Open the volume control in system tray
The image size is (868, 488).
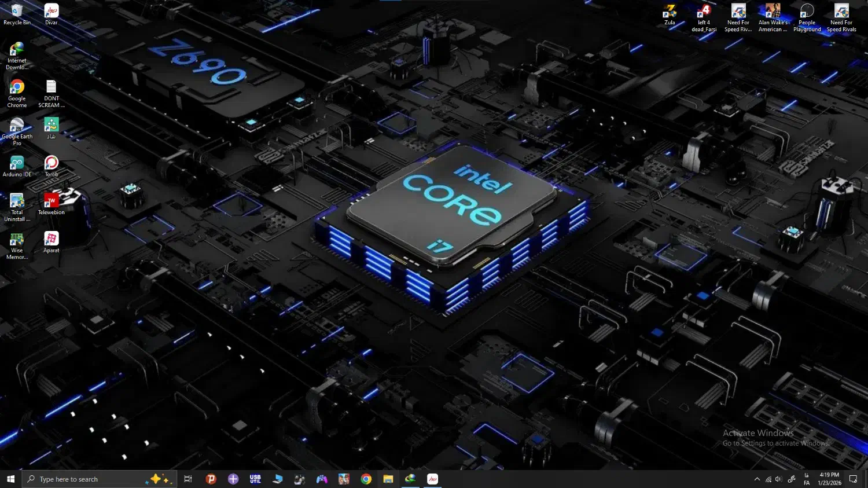coord(778,479)
